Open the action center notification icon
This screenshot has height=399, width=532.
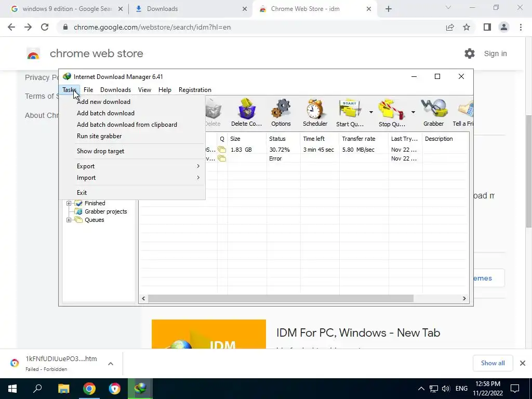click(x=515, y=389)
